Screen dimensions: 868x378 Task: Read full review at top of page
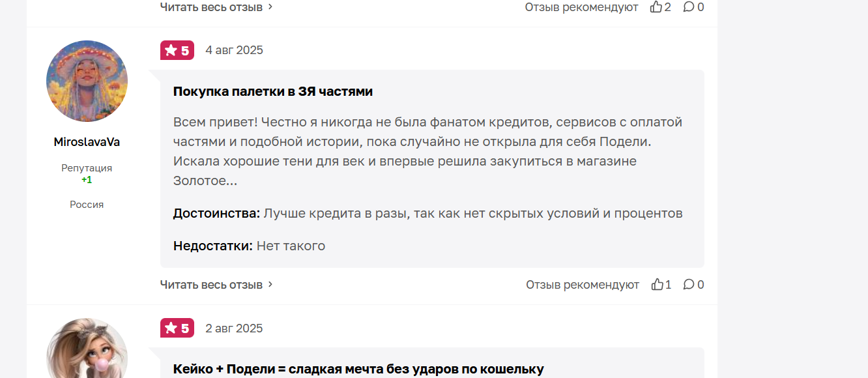coord(211,7)
